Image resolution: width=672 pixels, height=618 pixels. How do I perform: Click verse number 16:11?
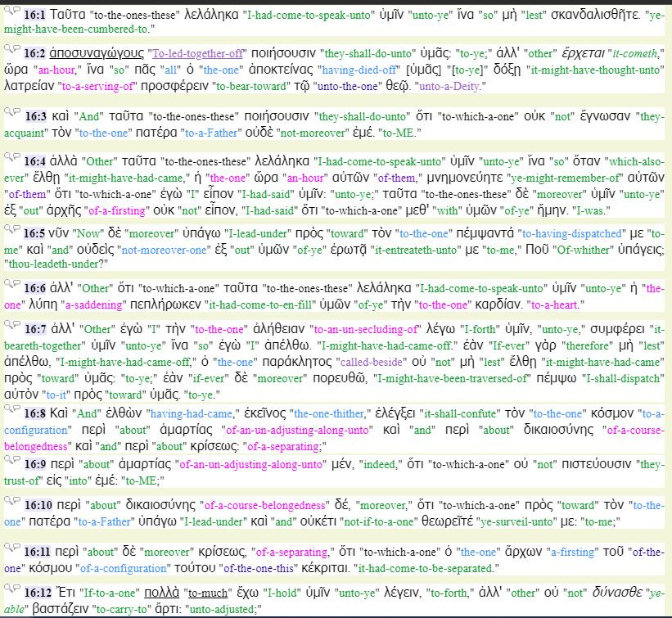tap(38, 552)
